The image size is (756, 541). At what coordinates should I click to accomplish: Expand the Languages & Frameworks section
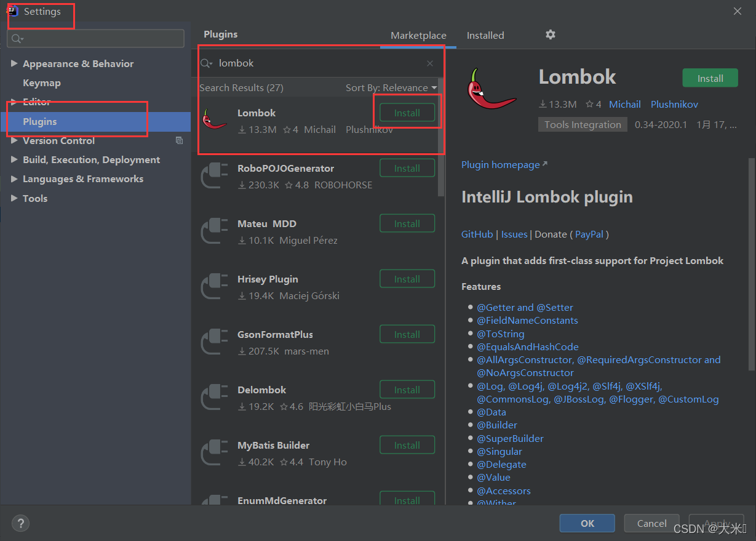pyautogui.click(x=14, y=179)
